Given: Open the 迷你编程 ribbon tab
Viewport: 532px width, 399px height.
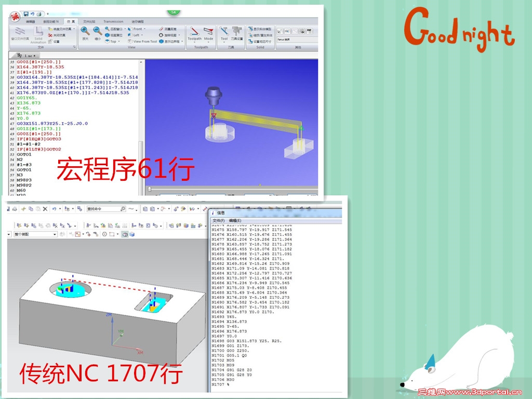Looking at the screenshot, I should tap(138, 21).
